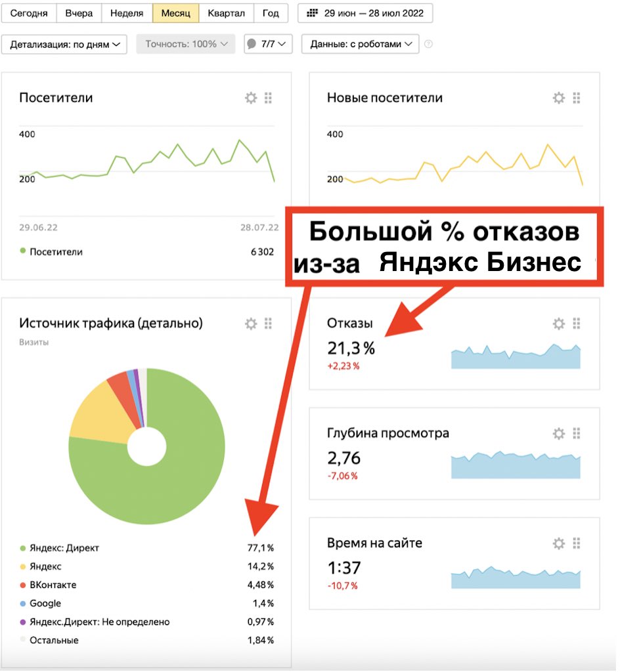
Task: Expand Детализация: по дням dropdown
Action: tap(64, 44)
